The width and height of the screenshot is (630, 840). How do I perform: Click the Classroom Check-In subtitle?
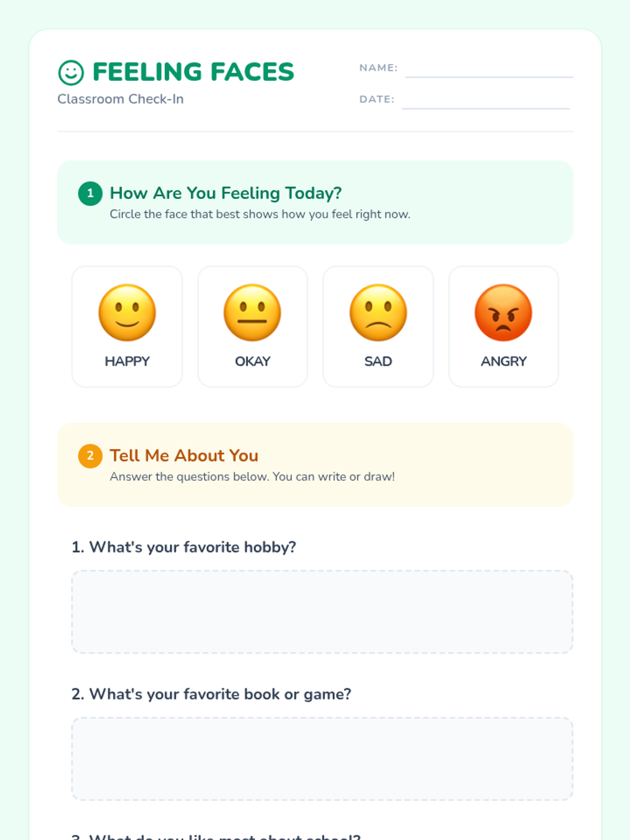click(120, 99)
